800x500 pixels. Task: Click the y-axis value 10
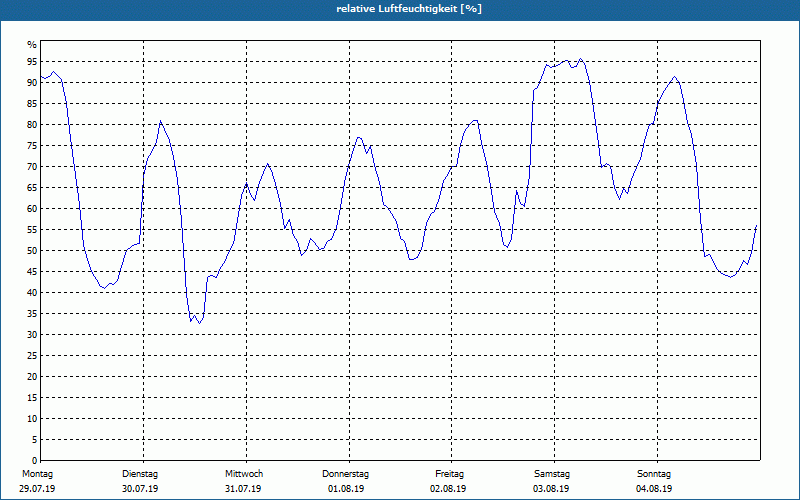point(32,418)
